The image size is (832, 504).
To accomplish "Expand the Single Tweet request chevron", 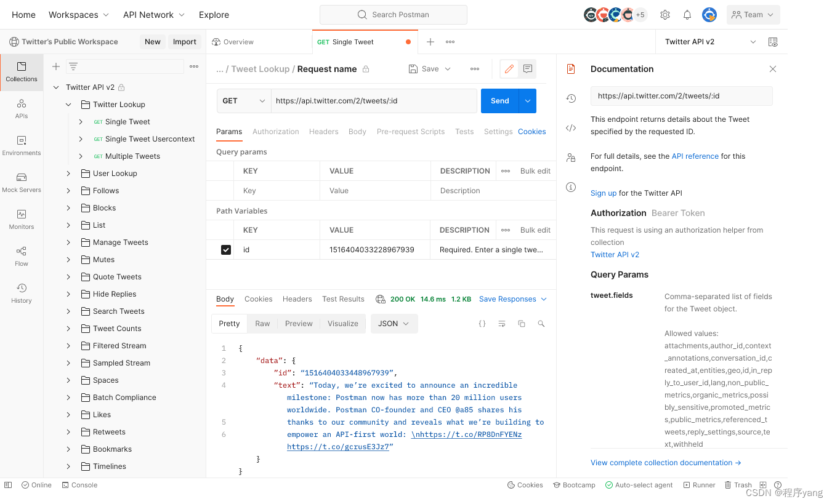I will point(81,122).
